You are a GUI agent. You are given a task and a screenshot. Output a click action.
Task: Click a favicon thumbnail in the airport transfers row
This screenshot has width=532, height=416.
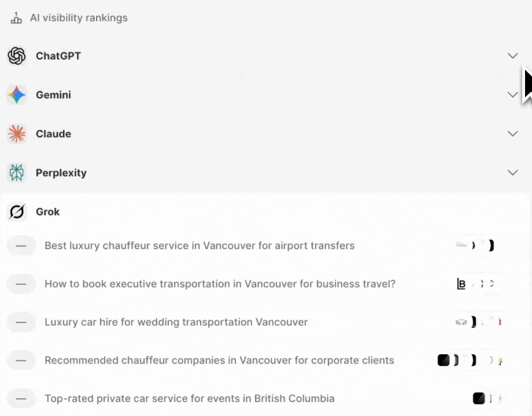461,246
